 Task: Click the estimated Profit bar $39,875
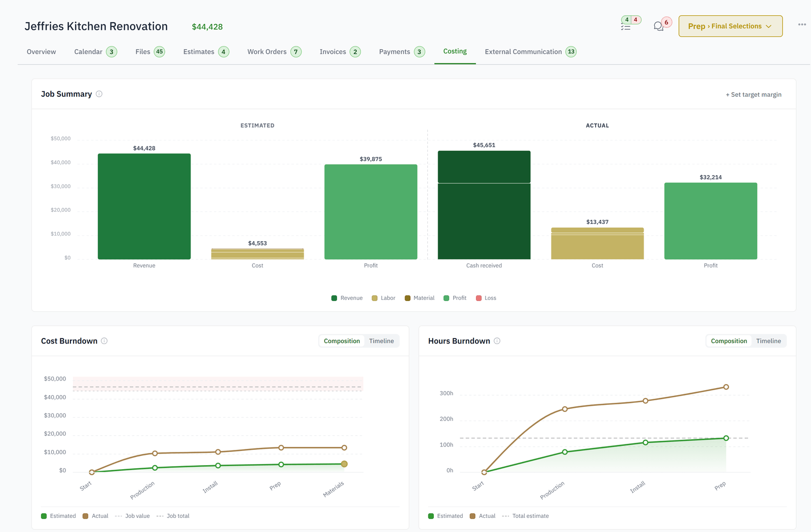tap(371, 212)
